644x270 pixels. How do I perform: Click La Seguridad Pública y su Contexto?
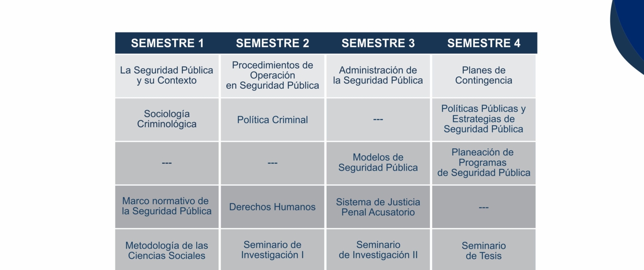[167, 76]
